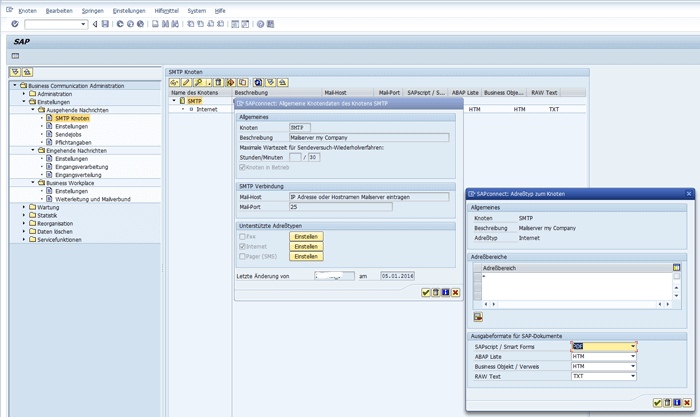Image resolution: width=700 pixels, height=417 pixels.
Task: Toggle the Internet address type checkbox
Action: coord(242,246)
